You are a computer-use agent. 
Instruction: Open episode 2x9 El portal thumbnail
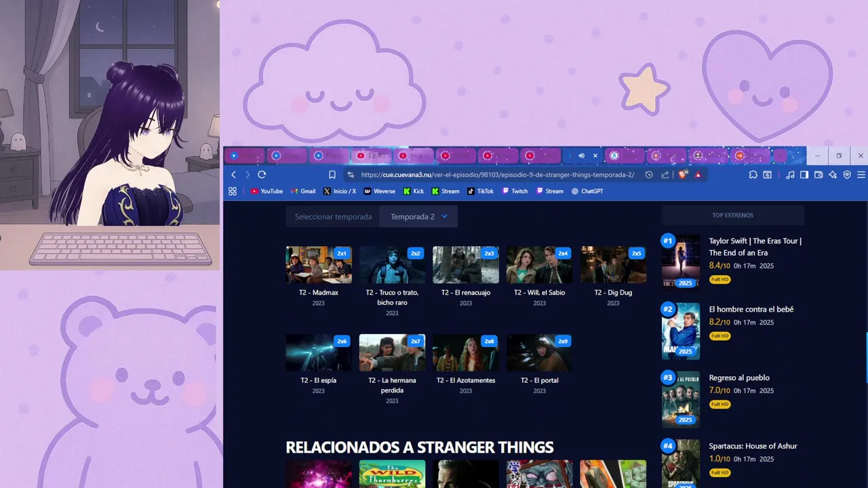[x=539, y=352]
